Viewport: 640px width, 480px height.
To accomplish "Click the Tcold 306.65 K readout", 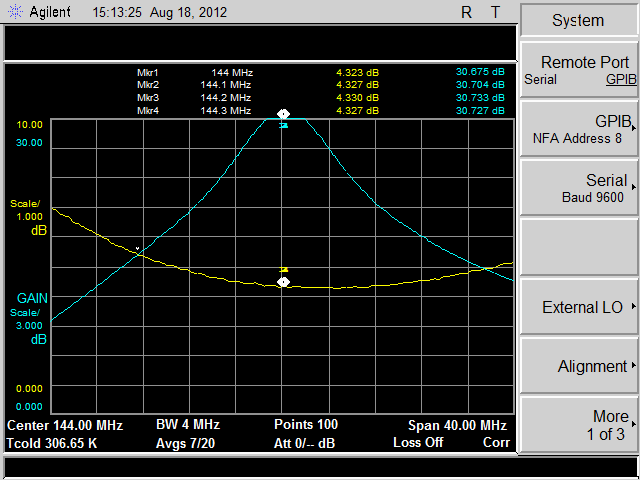I will point(52,443).
